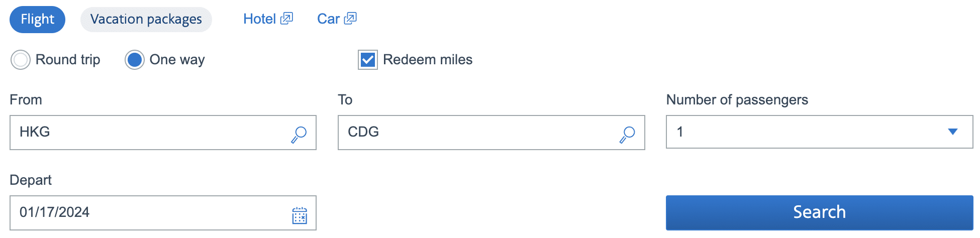Open the Car link
980x238 pixels.
(x=328, y=19)
